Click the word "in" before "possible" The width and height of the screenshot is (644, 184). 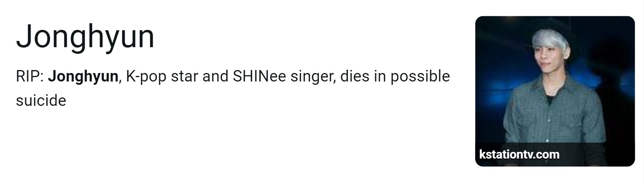[x=380, y=76]
